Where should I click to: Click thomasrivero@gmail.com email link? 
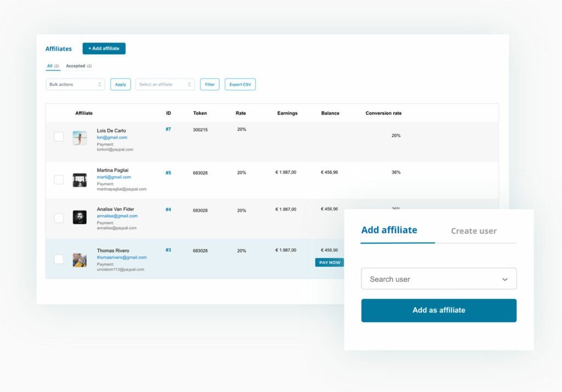point(121,257)
